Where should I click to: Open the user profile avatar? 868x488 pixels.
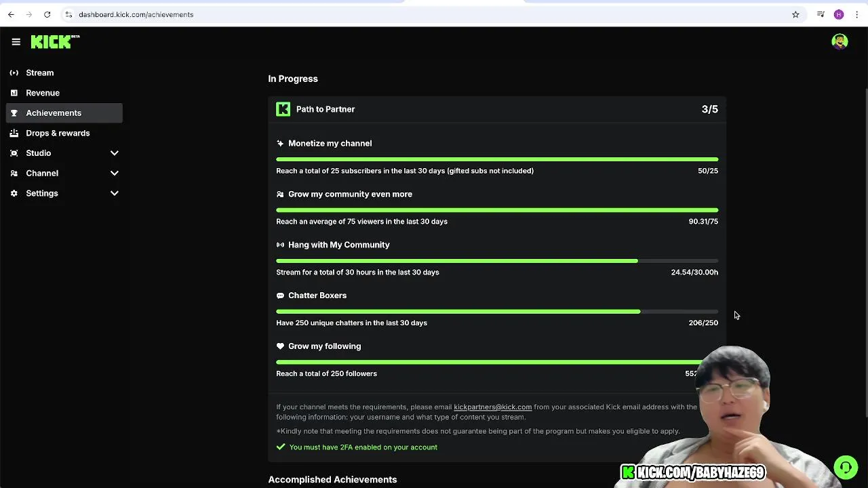point(840,42)
